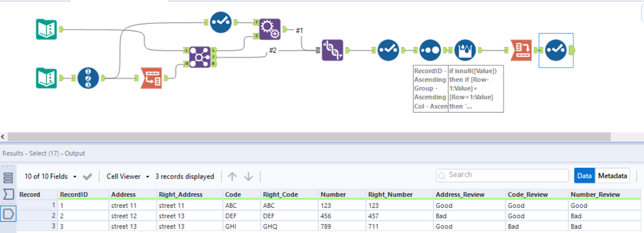Select the purple Join tool

point(200,57)
